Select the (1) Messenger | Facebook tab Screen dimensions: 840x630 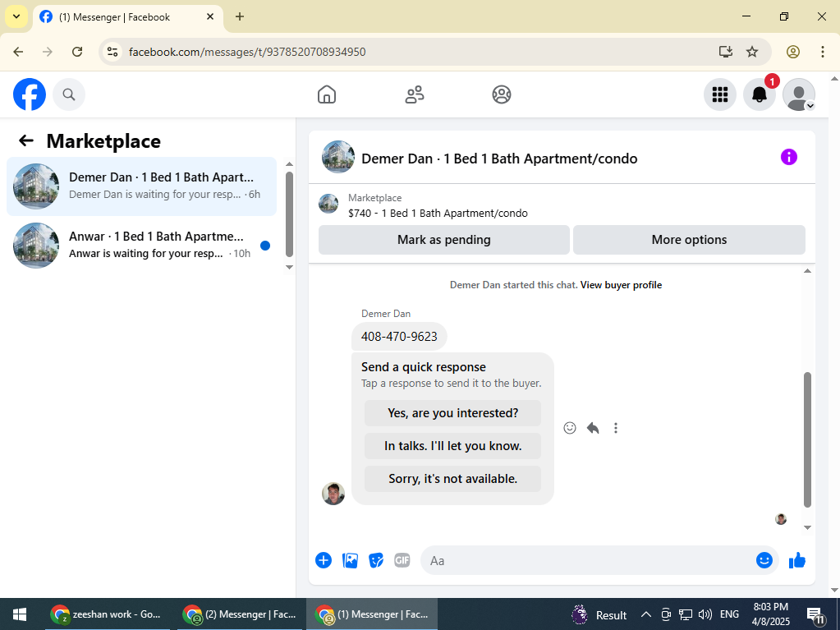tap(129, 16)
